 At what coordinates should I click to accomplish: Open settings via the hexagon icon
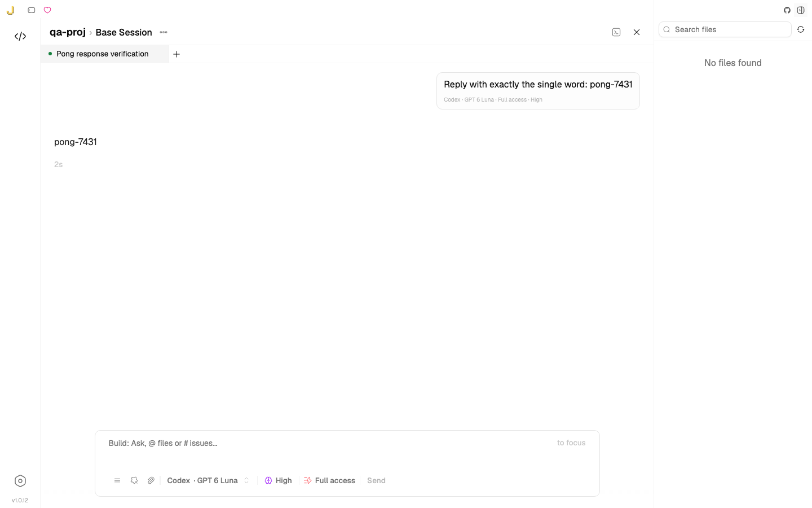tap(20, 481)
